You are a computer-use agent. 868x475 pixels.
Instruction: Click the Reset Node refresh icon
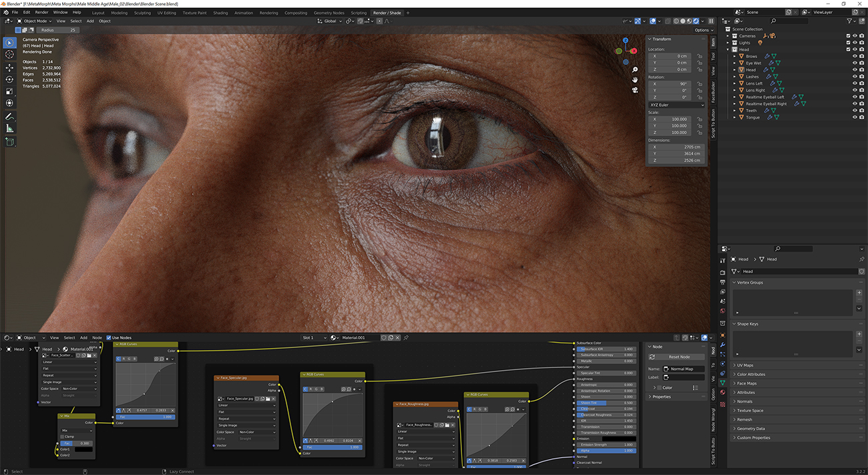tap(652, 357)
